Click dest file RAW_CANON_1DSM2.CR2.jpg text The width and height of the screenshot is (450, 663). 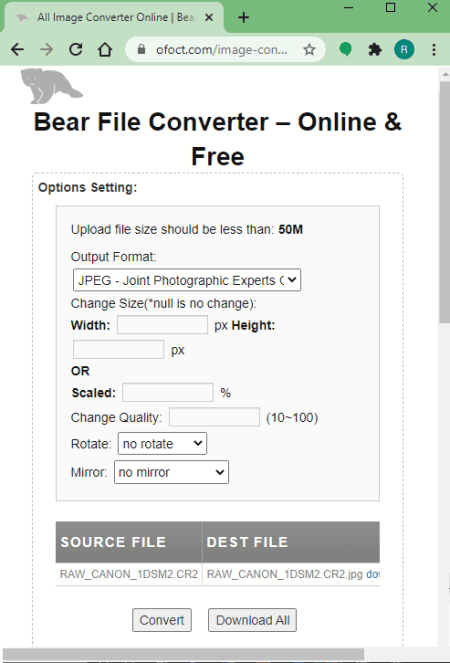(285, 574)
